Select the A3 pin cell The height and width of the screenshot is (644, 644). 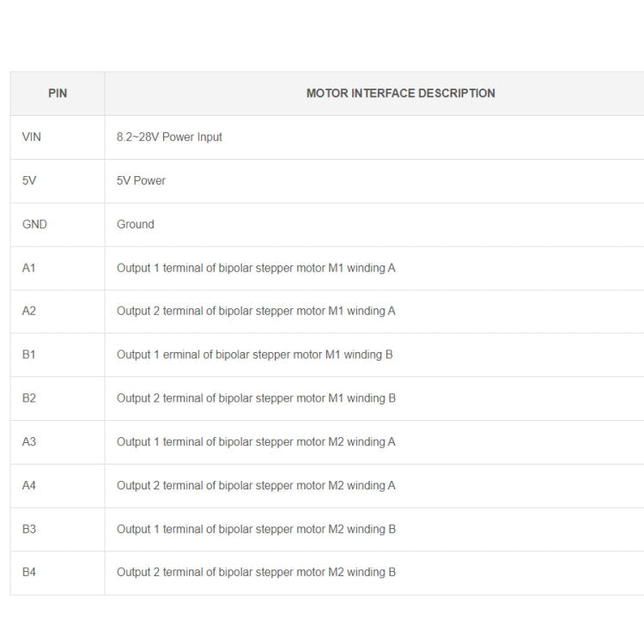point(29,442)
